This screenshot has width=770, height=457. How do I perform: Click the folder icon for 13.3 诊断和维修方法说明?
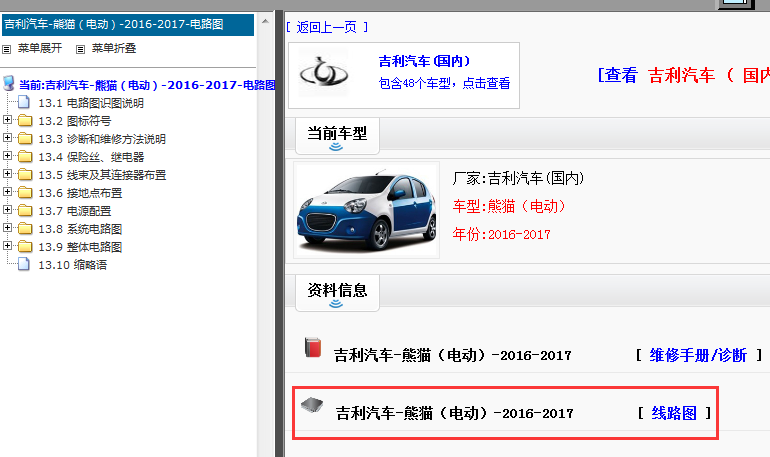pos(25,138)
